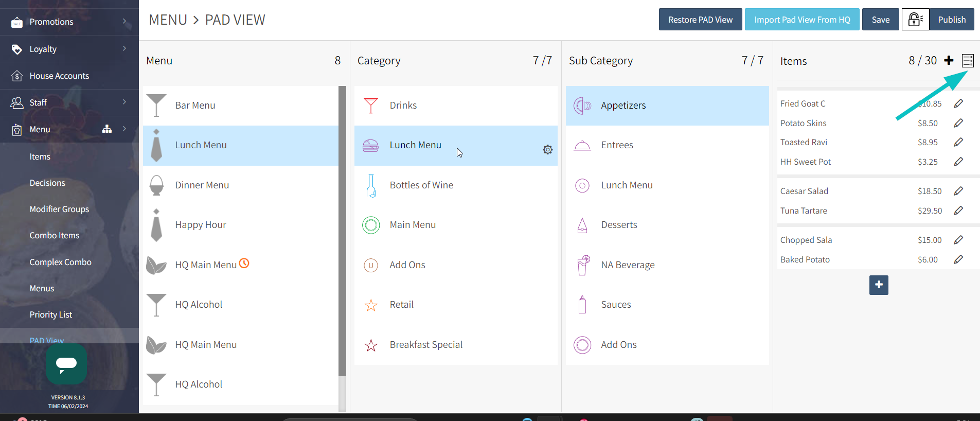
Task: Open Modifier Groups in the sidebar
Action: coord(59,209)
